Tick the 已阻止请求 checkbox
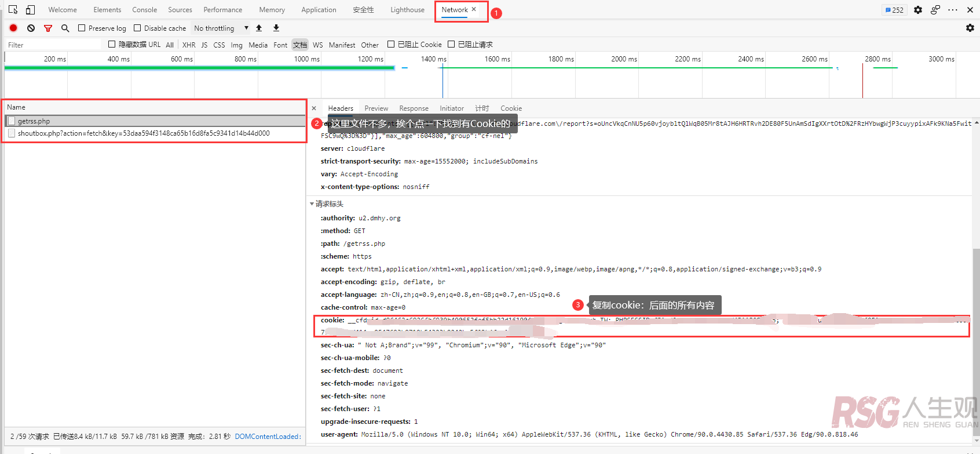Image resolution: width=980 pixels, height=454 pixels. pos(451,44)
